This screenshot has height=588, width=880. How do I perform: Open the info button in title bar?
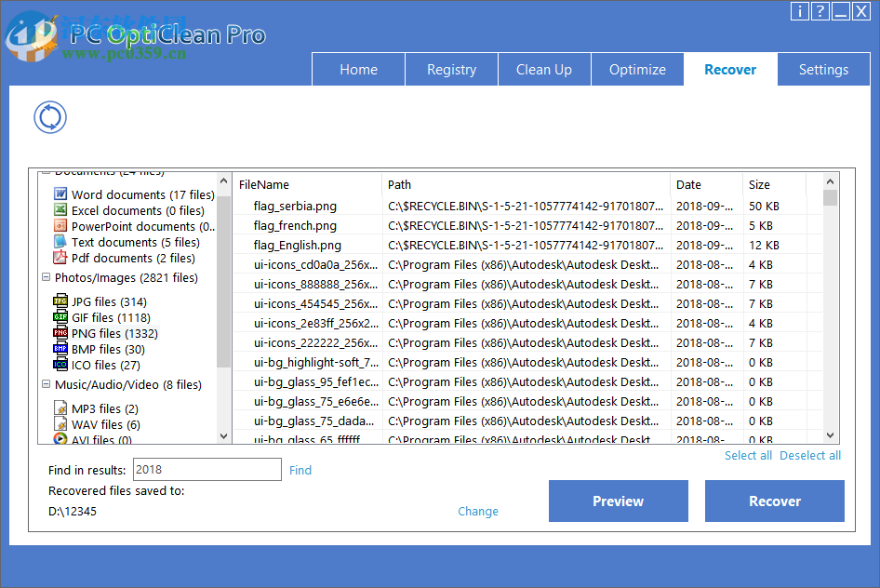(800, 11)
